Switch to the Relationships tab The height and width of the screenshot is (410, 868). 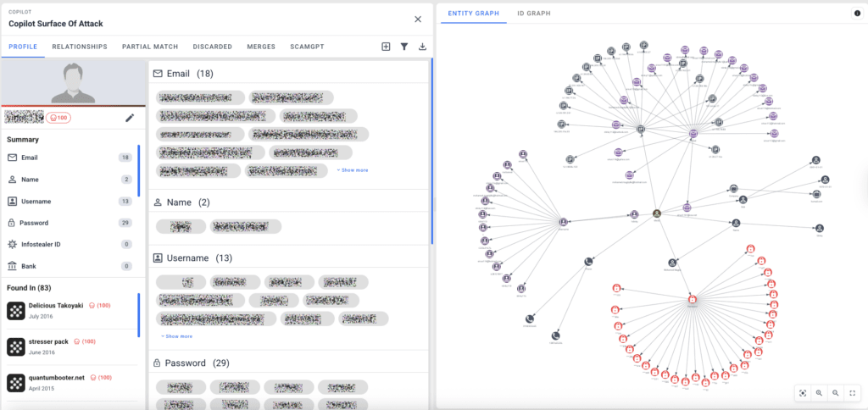tap(80, 47)
